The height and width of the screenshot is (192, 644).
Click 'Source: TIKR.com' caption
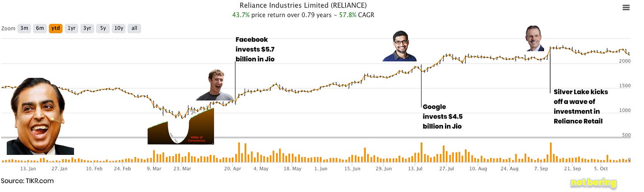point(27,181)
